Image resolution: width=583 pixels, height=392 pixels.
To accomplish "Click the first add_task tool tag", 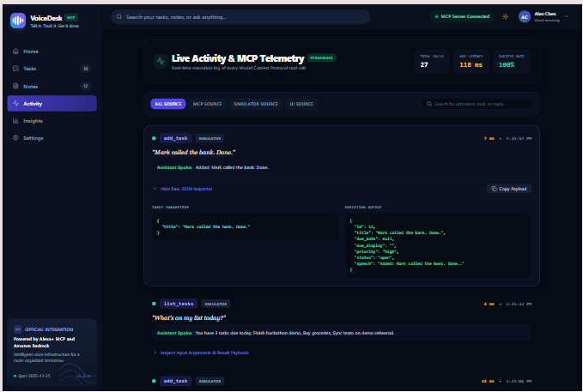I will tap(175, 138).
